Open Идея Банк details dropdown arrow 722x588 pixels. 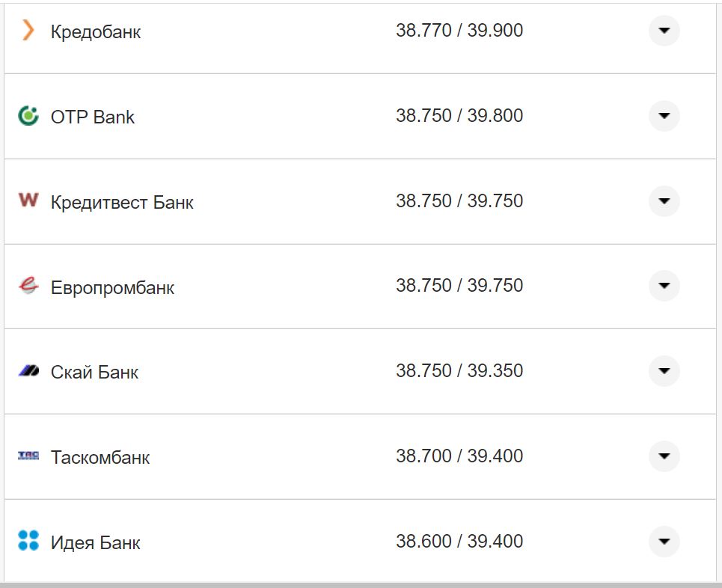pos(664,542)
